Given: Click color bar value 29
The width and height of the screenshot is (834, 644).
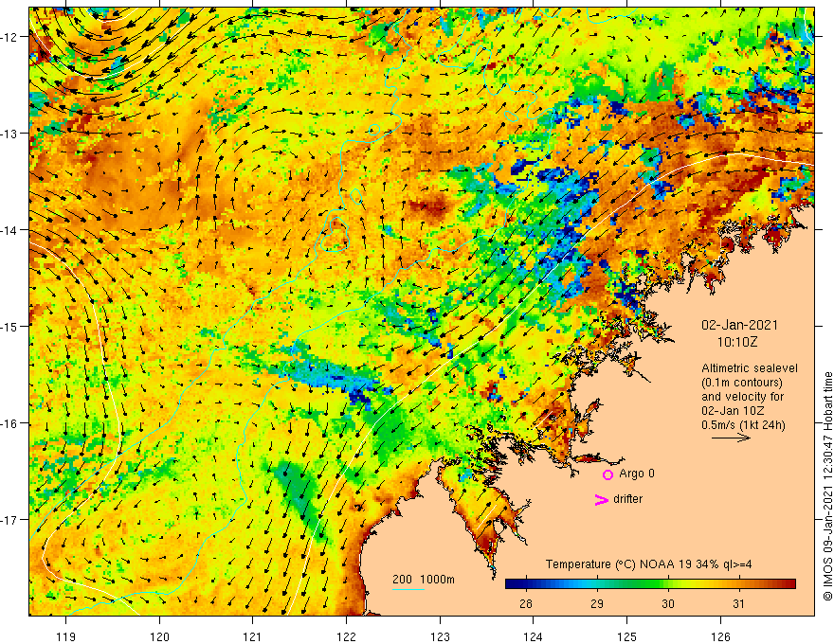Looking at the screenshot, I should 597,604.
